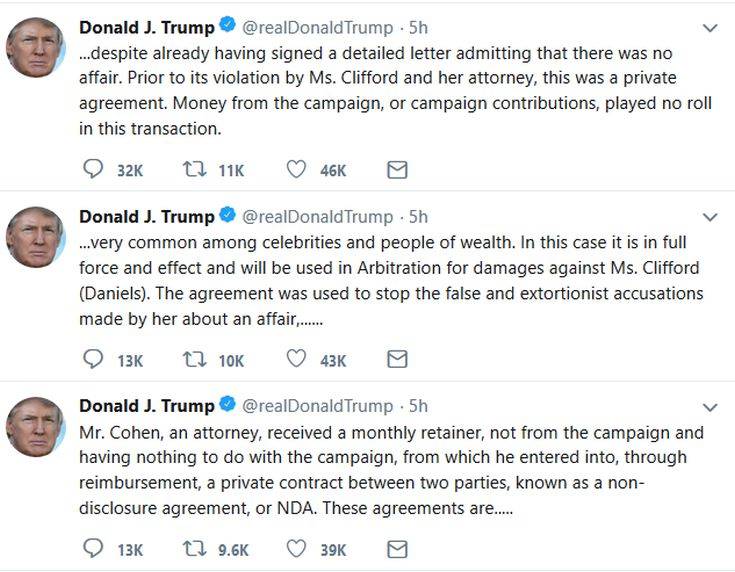Reply to the 'Mr. Cohen, an attorney' tweet
735x572 pixels.
(x=93, y=549)
